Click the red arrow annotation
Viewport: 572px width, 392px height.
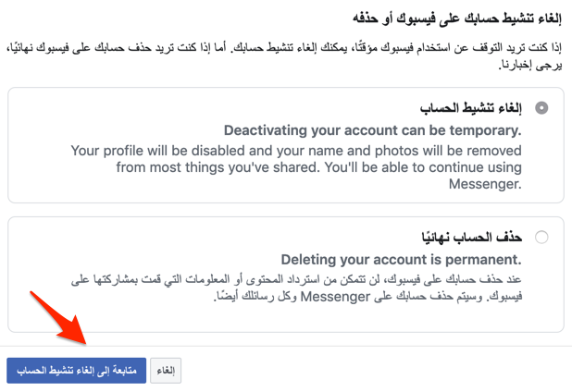click(58, 318)
